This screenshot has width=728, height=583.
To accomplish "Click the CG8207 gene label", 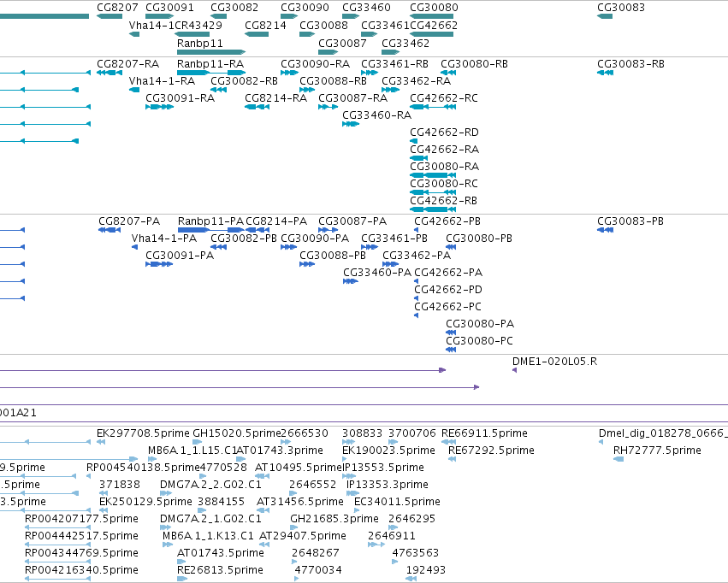I will [x=117, y=8].
